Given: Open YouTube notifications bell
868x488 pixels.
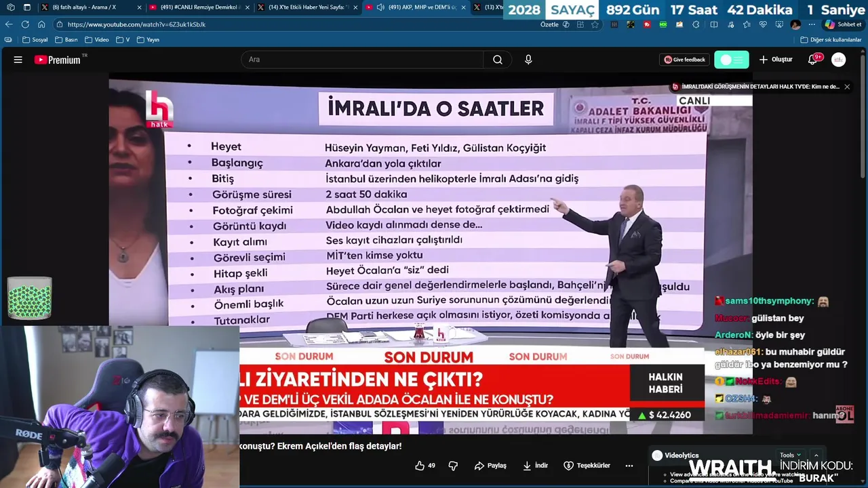Looking at the screenshot, I should coord(812,60).
